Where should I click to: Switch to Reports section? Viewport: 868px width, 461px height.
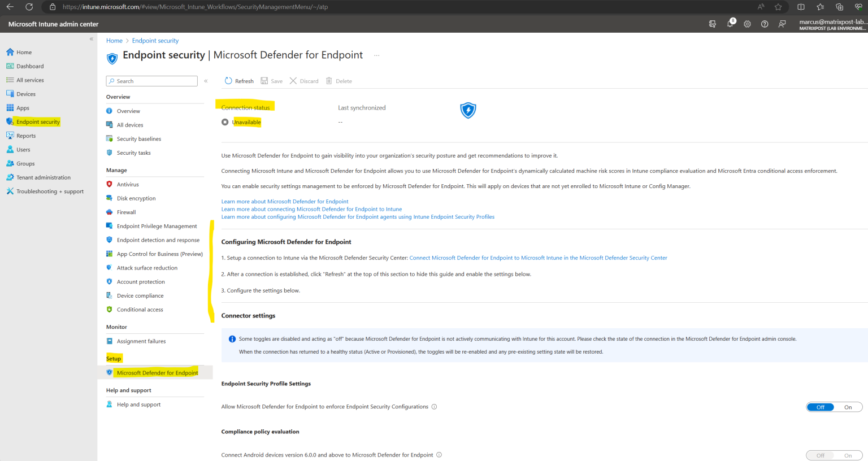[27, 136]
